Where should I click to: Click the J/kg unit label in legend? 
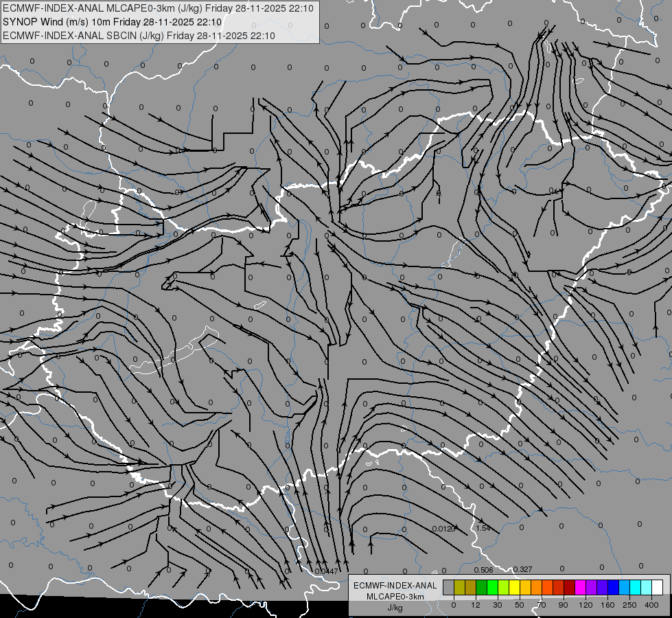395,608
